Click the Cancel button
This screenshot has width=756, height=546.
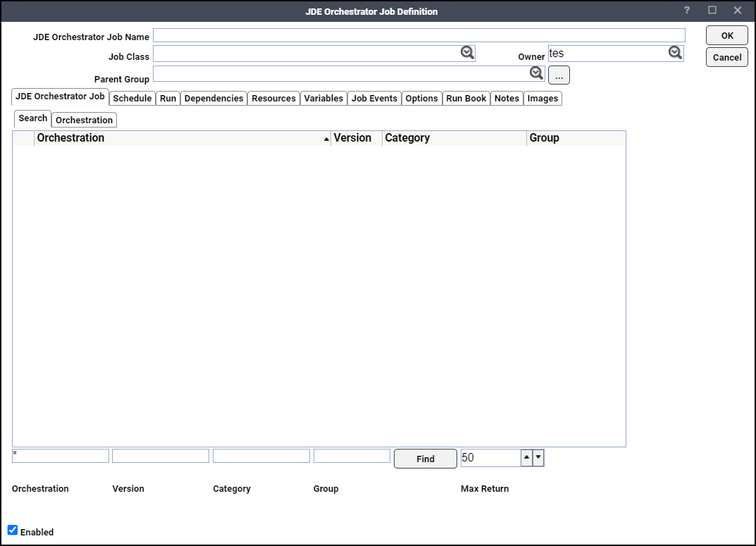(x=727, y=57)
